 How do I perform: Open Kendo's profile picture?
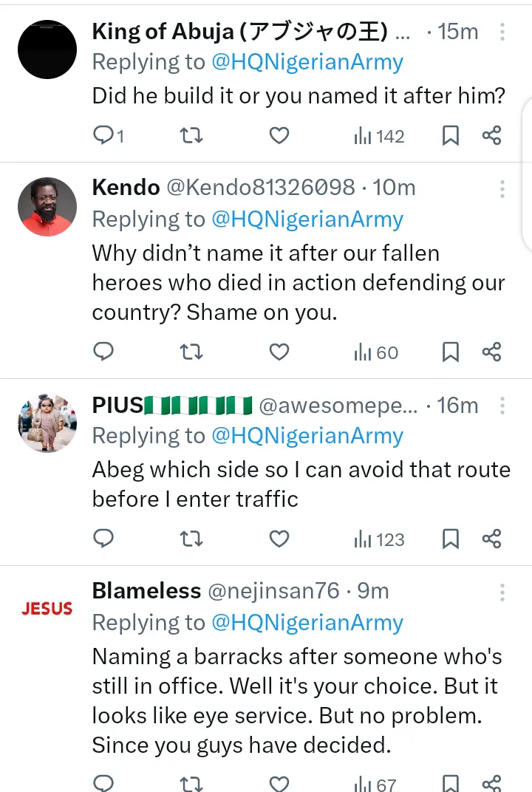[x=47, y=207]
